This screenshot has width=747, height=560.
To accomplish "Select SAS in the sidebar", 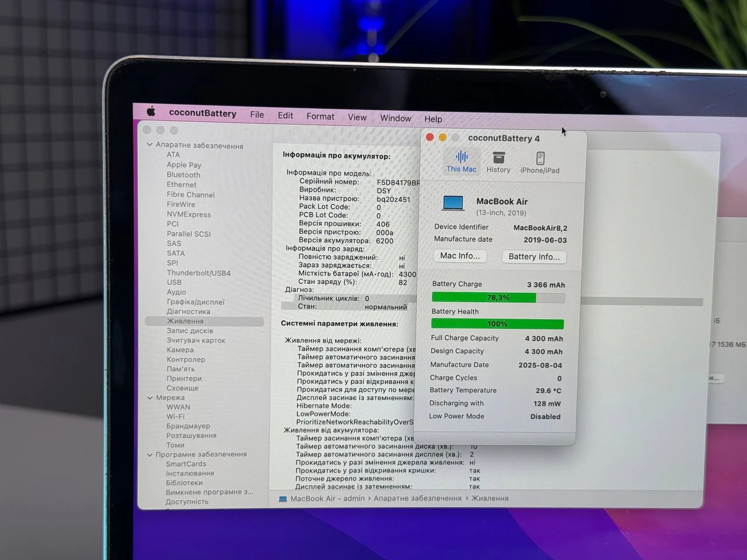I will 174,244.
